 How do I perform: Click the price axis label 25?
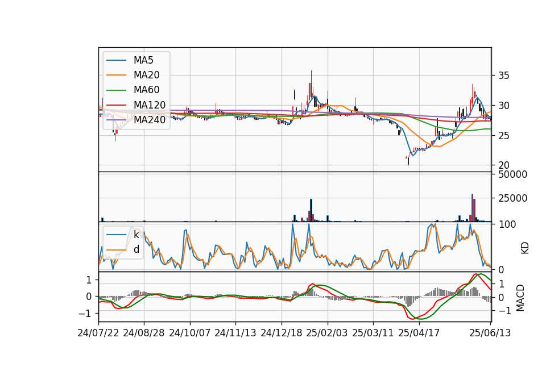(x=503, y=136)
